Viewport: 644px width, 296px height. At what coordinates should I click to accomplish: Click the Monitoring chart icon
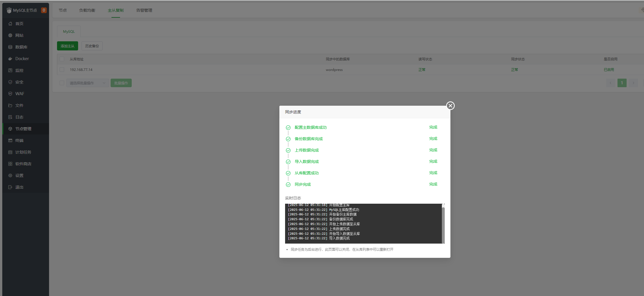click(10, 70)
